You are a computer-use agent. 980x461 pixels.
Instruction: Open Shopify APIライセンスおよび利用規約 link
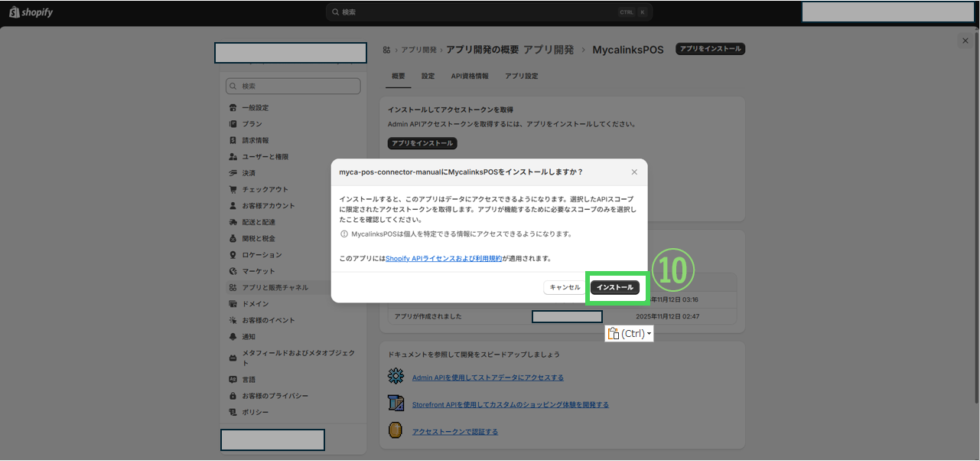pos(444,259)
